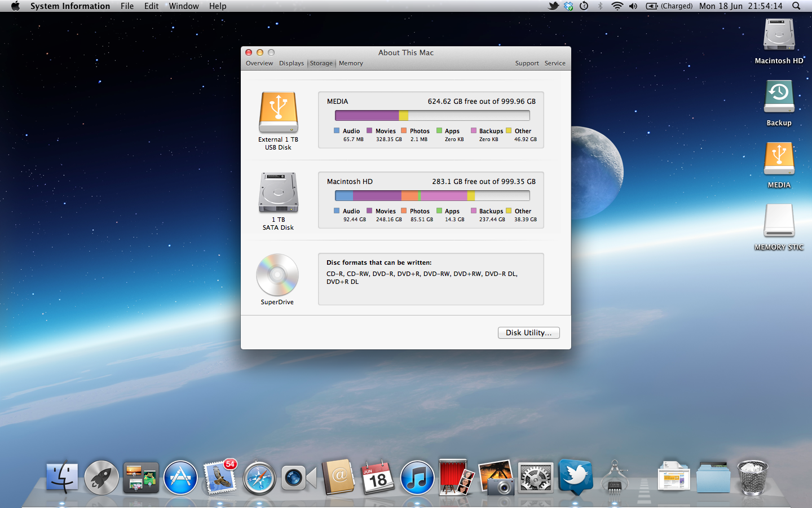
Task: Open the File menu
Action: (x=127, y=6)
